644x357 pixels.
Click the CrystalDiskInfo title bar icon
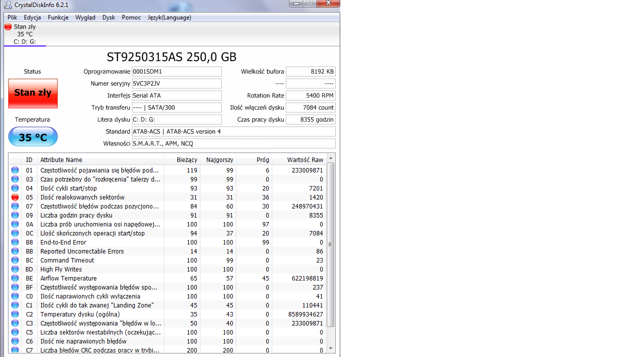(7, 4)
